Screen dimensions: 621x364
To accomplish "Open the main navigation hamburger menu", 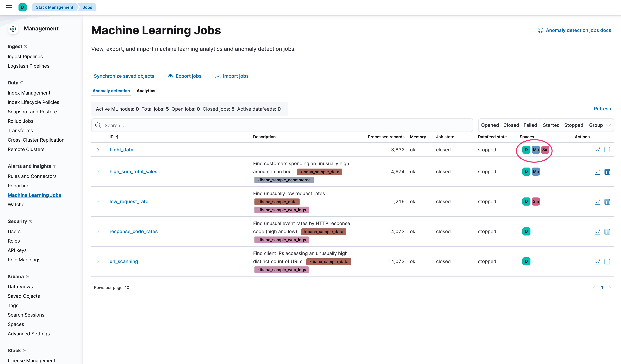I will (9, 7).
